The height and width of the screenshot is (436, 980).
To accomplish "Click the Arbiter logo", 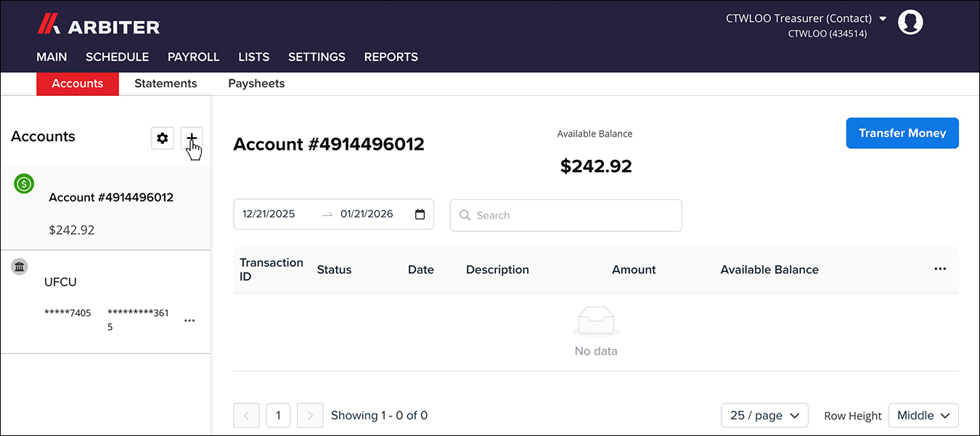I will (x=99, y=26).
